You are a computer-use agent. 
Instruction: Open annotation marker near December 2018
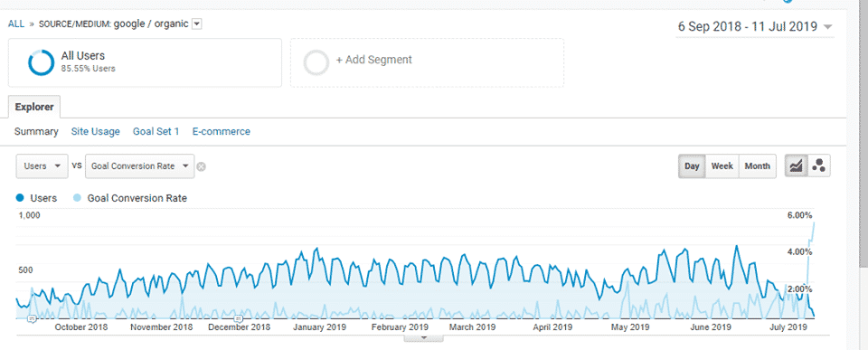tap(239, 318)
